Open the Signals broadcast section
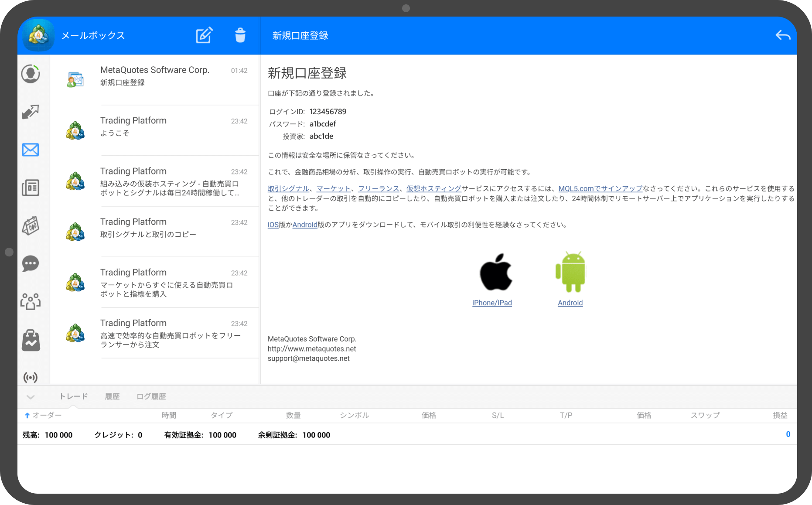The height and width of the screenshot is (505, 812). [31, 377]
